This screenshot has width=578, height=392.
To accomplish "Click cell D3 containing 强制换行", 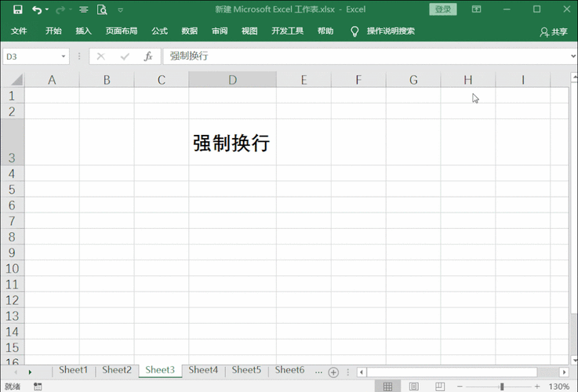I will 233,142.
